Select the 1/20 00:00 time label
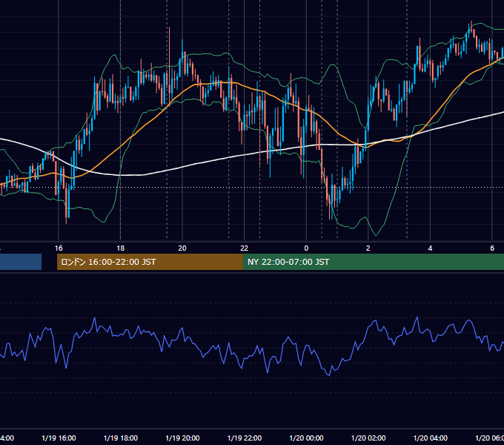The image size is (504, 445). 306,438
